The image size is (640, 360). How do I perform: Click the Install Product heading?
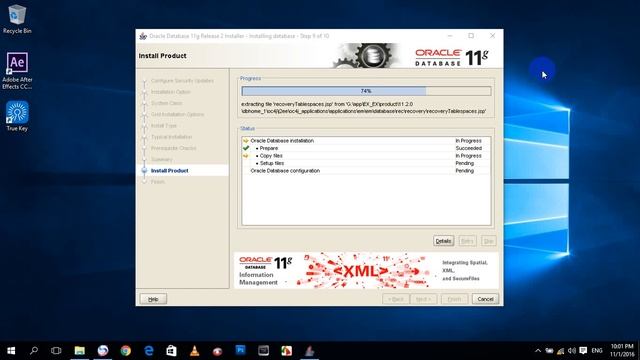pos(162,56)
